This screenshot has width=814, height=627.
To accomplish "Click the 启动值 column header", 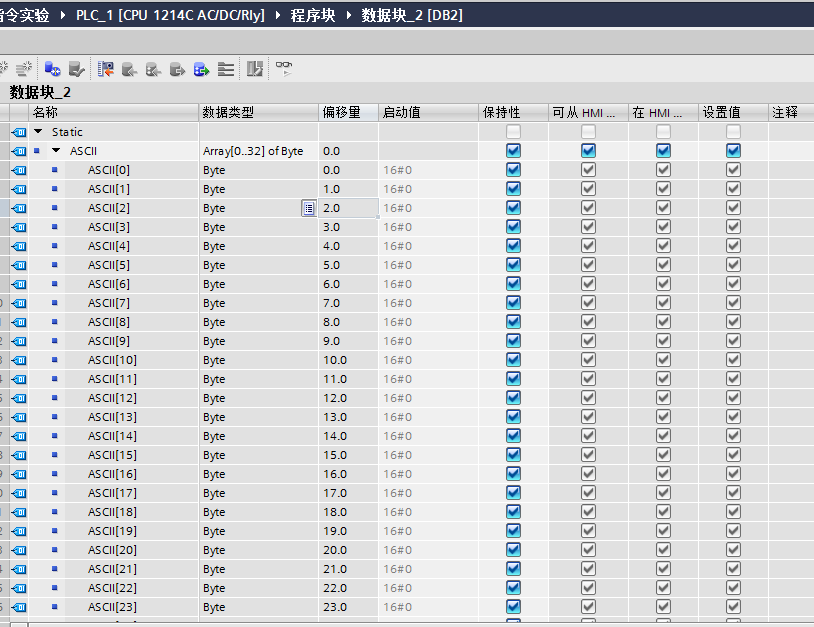I will (x=428, y=112).
